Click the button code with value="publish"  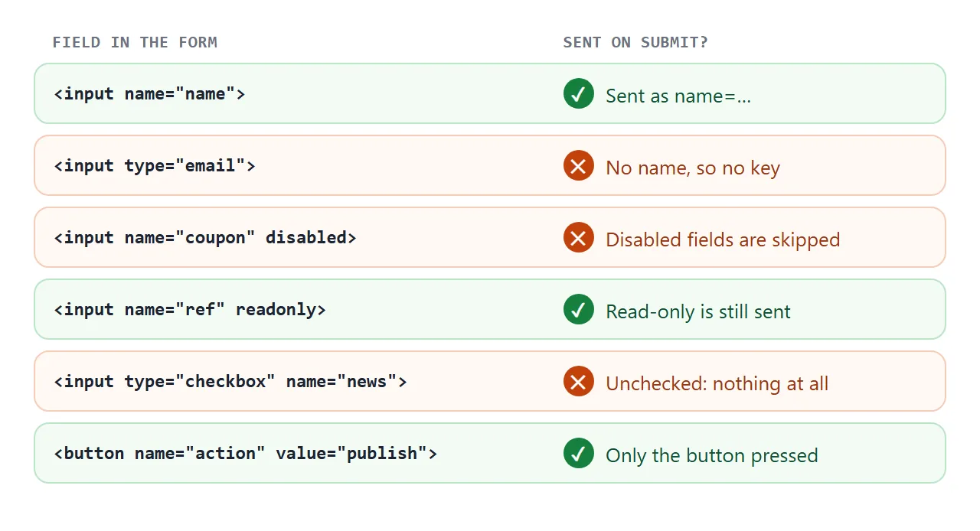(x=246, y=454)
